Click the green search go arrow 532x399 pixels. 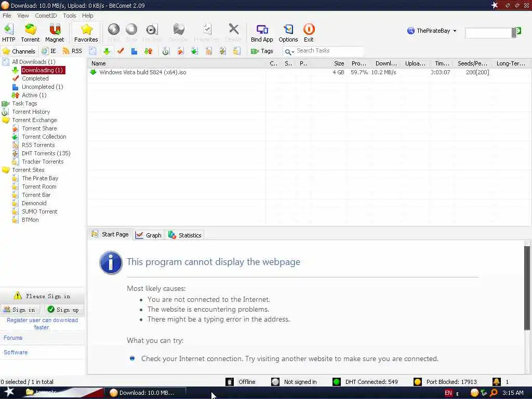(518, 31)
